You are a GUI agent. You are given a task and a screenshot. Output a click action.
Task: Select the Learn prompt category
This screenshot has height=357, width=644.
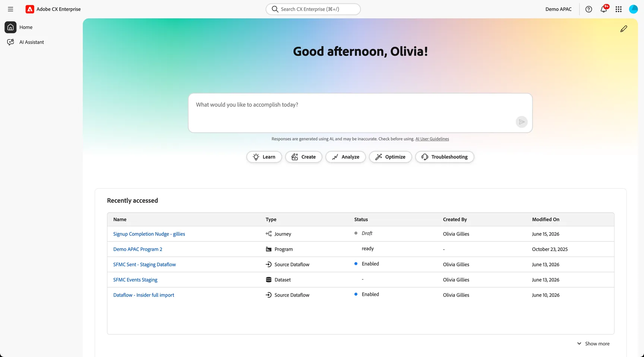coord(264,157)
